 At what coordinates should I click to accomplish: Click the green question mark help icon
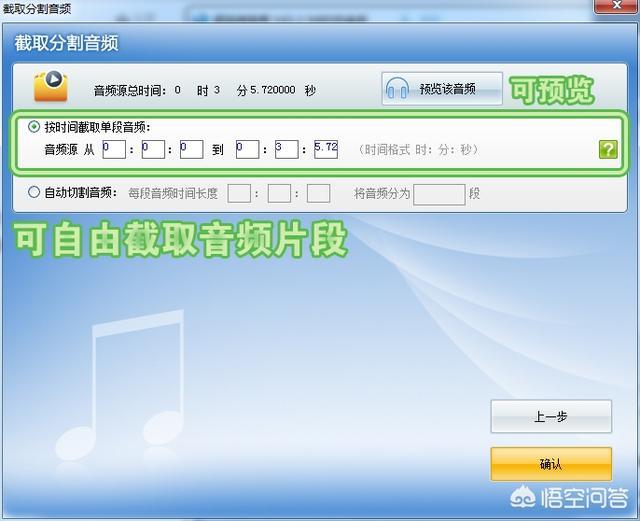coord(608,149)
